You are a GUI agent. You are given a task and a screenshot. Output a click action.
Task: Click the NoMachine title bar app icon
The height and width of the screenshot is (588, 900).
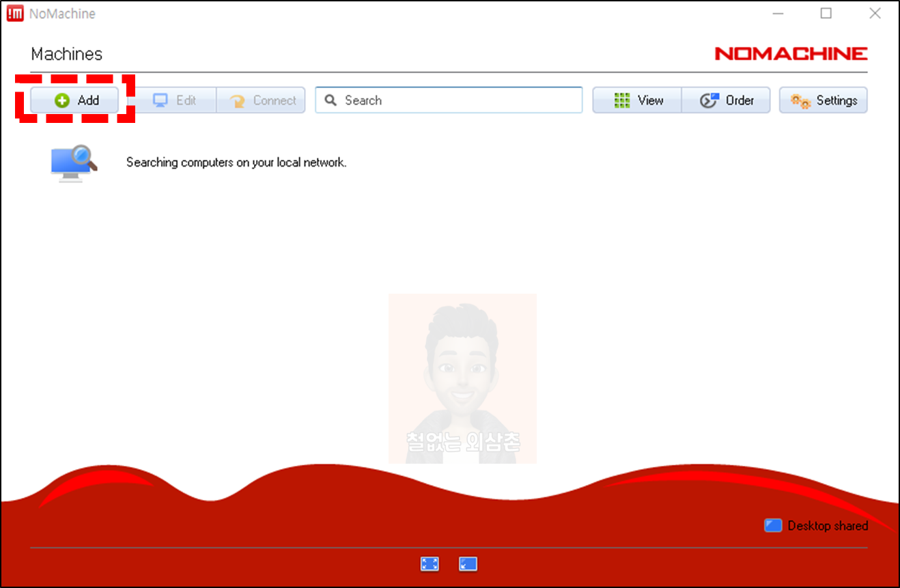(x=15, y=13)
